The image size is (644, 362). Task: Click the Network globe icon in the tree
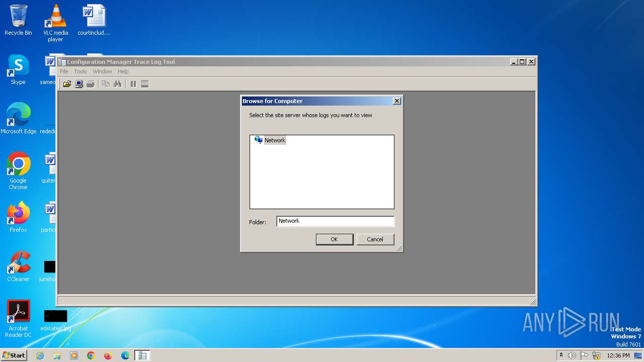259,140
